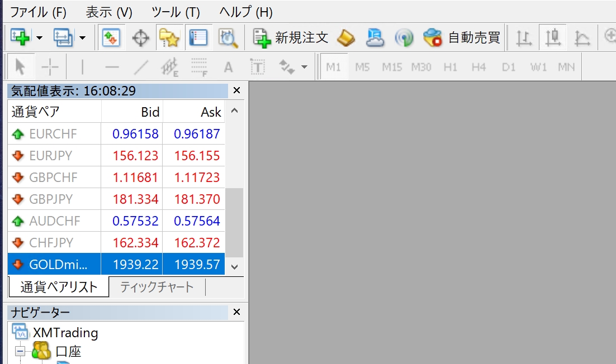Toggle the Data Window crosshair-circle icon
Screen dimensions: 616x364
(140, 38)
